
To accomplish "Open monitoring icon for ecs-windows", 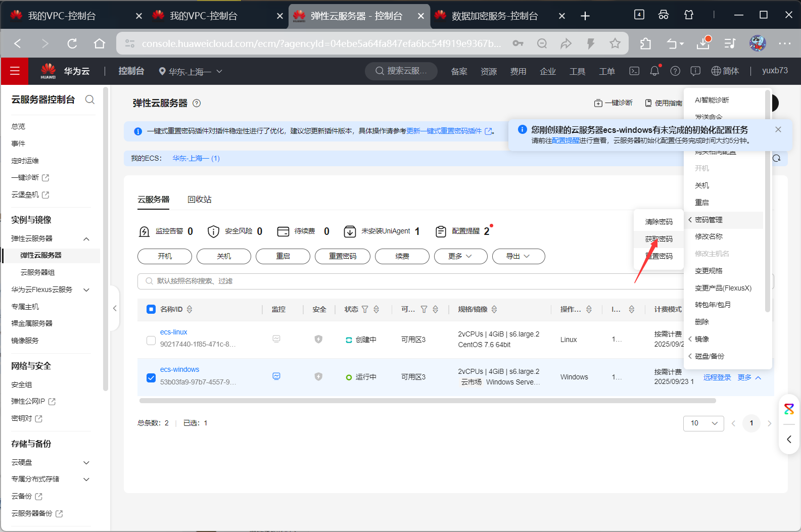I will pos(276,376).
